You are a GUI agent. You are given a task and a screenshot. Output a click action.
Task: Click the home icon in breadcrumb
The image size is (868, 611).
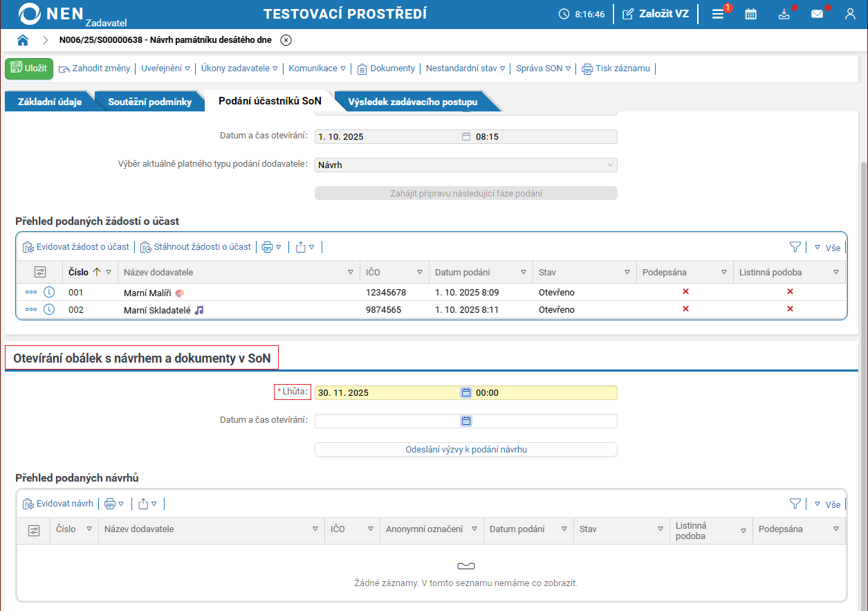coord(23,40)
